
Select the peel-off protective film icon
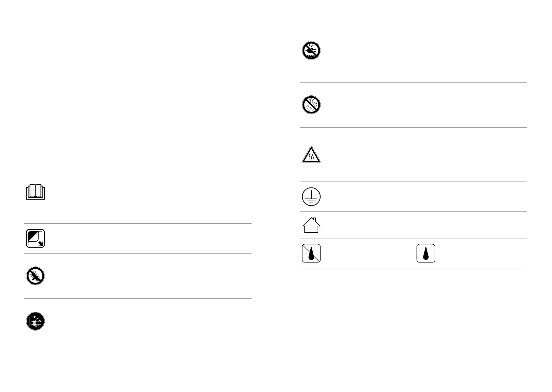click(35, 238)
